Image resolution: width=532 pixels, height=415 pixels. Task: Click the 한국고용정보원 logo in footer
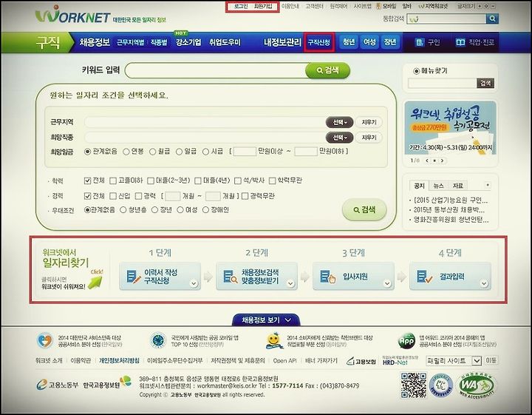click(107, 383)
